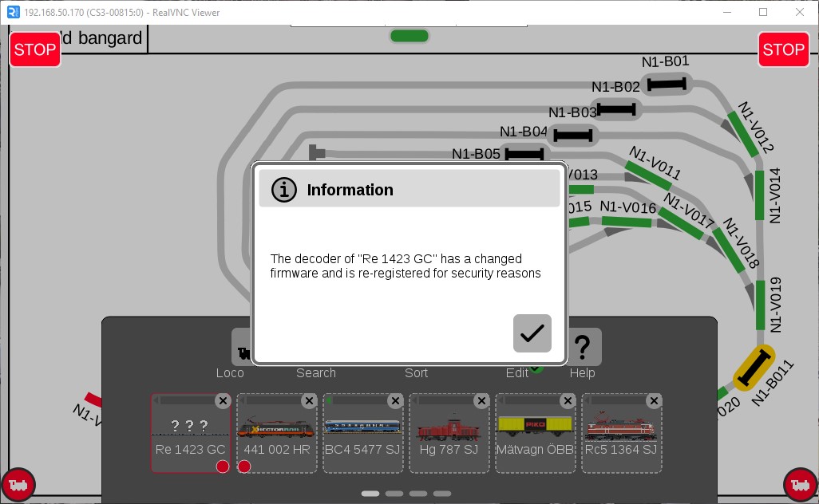Remove the Rc5 1364 SJ card with its X
Image resolution: width=819 pixels, height=504 pixels.
(x=654, y=400)
